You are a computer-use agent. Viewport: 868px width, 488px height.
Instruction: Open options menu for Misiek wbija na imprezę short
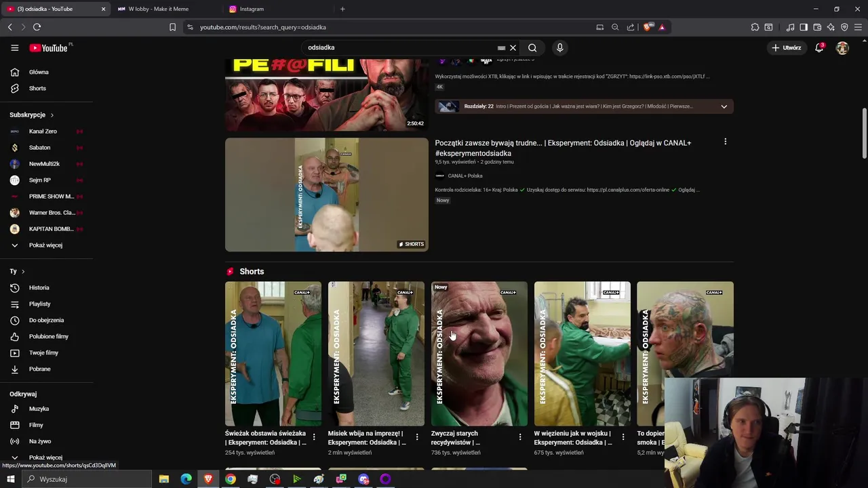[417, 437]
